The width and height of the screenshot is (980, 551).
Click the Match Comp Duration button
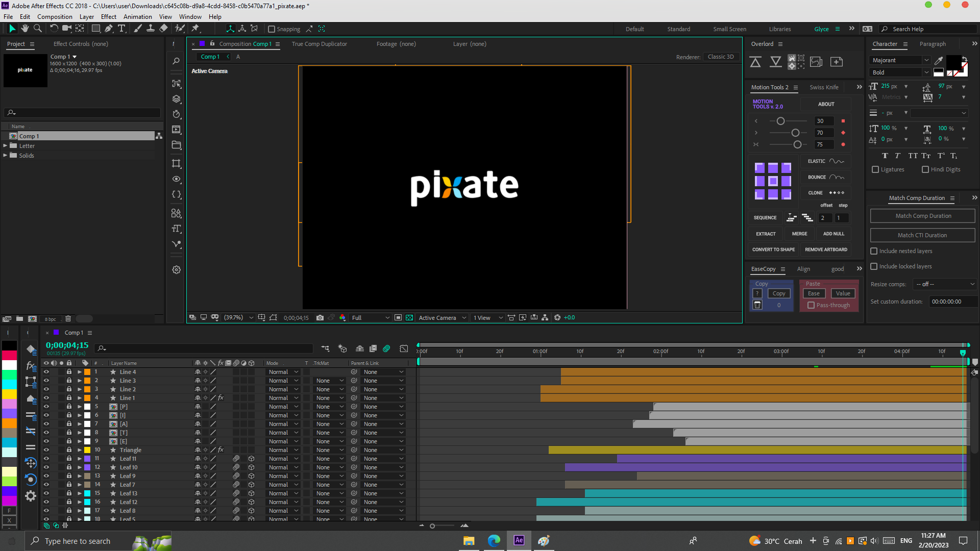click(x=923, y=216)
